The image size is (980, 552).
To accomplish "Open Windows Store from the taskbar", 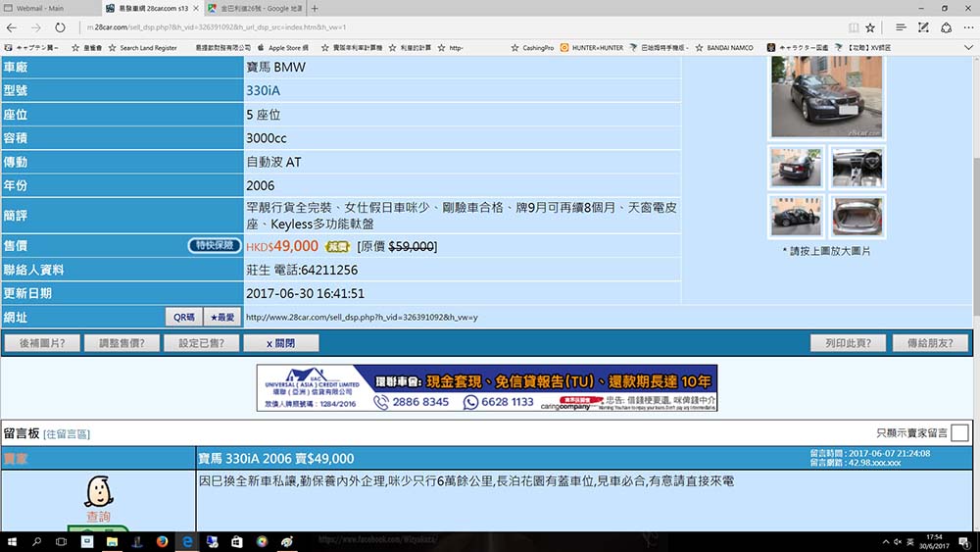I will pyautogui.click(x=236, y=541).
